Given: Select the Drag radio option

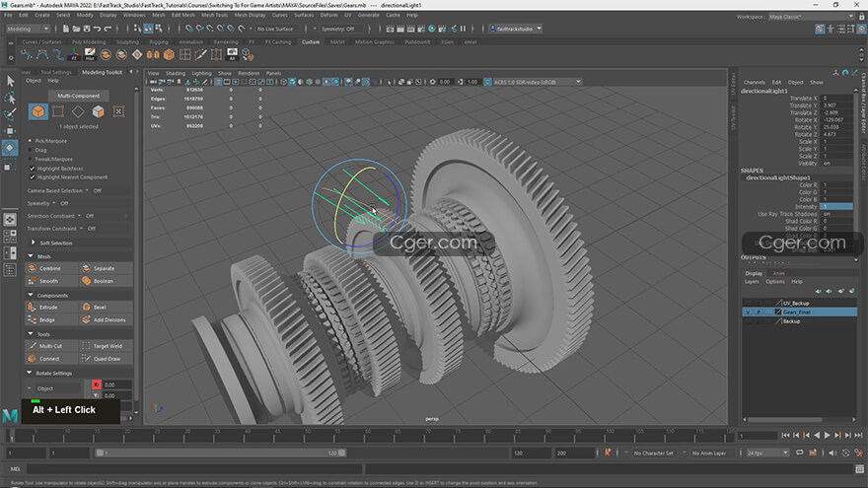Looking at the screenshot, I should tap(30, 150).
